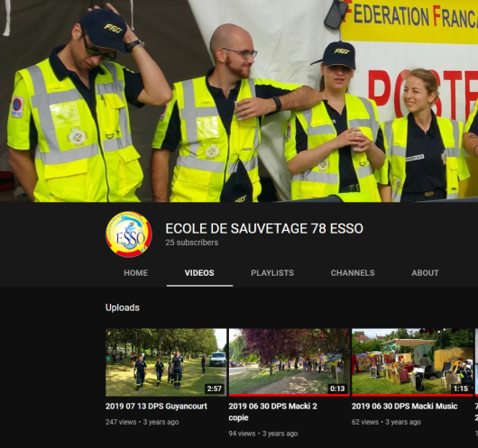
Task: Click the 2:57 duration badge
Action: [x=215, y=389]
